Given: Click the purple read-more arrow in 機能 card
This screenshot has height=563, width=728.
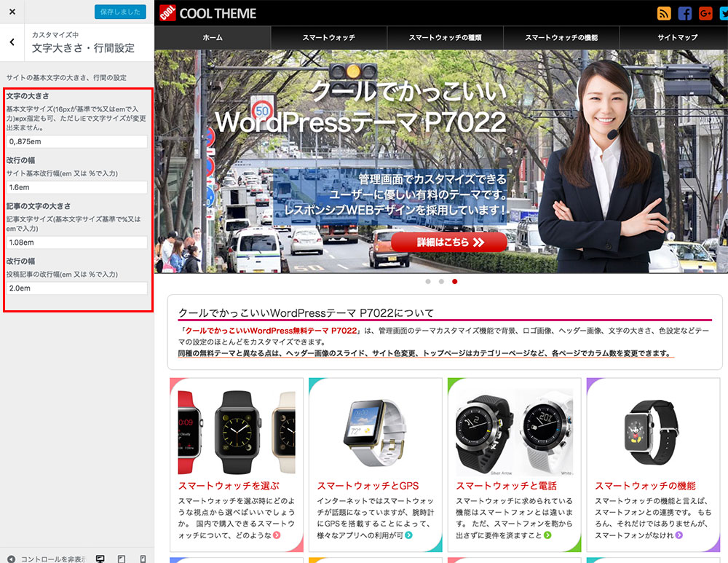Looking at the screenshot, I should click(679, 535).
